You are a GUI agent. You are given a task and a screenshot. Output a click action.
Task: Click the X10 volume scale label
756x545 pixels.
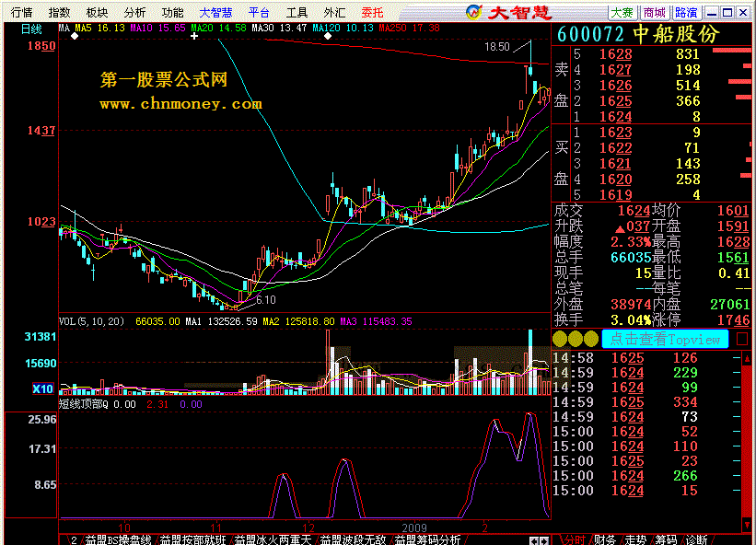tap(43, 388)
